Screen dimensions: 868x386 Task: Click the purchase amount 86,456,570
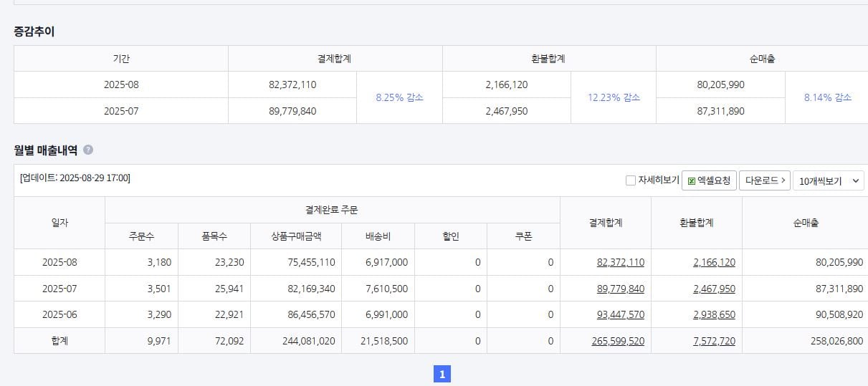(312, 315)
